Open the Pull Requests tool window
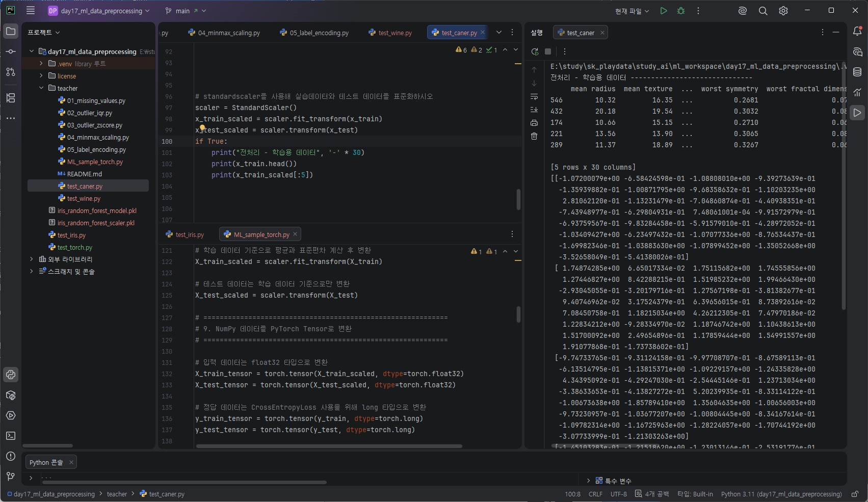Viewport: 868px width, 502px height. coord(11,72)
